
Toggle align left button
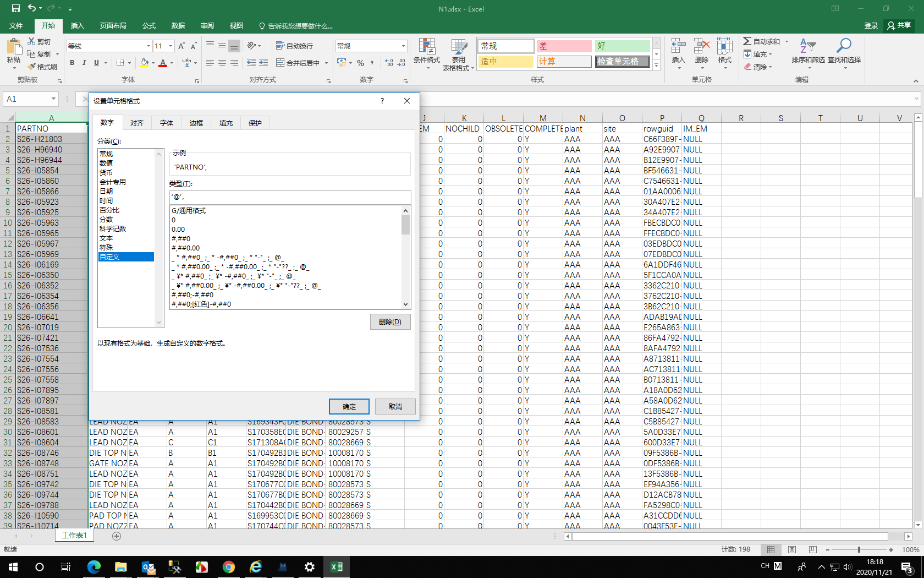pyautogui.click(x=210, y=63)
